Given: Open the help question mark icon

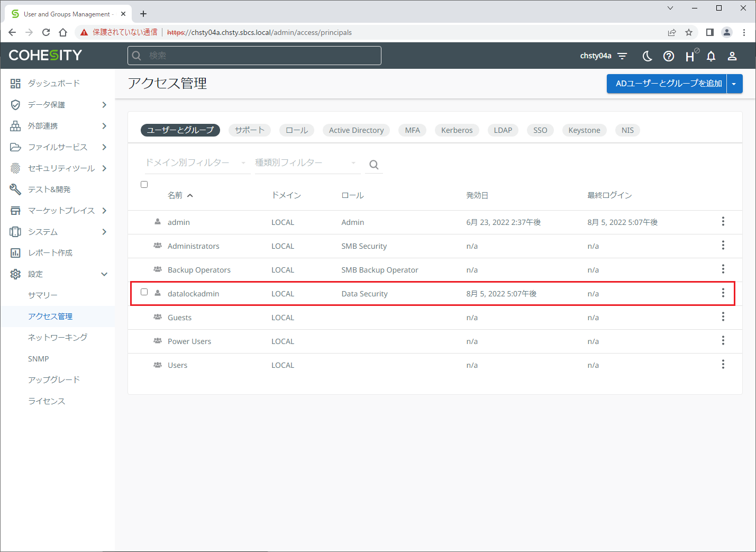Looking at the screenshot, I should (x=669, y=56).
